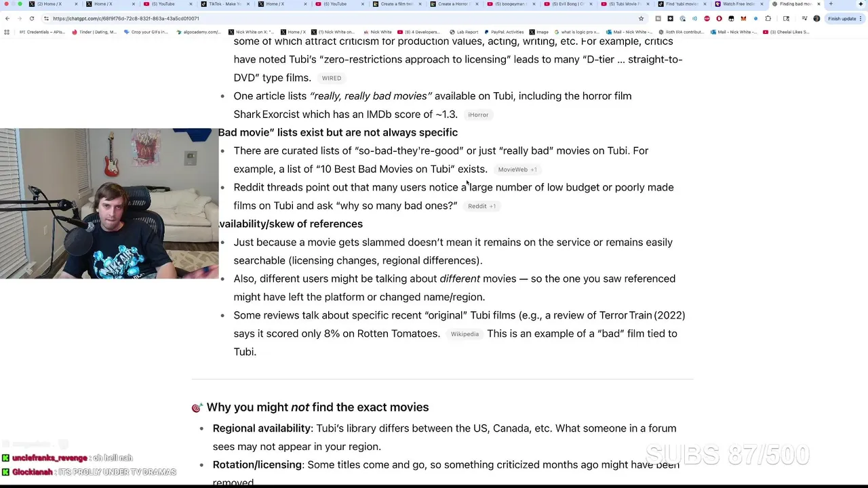868x488 pixels.
Task: Click Finish update button
Action: coord(842,18)
